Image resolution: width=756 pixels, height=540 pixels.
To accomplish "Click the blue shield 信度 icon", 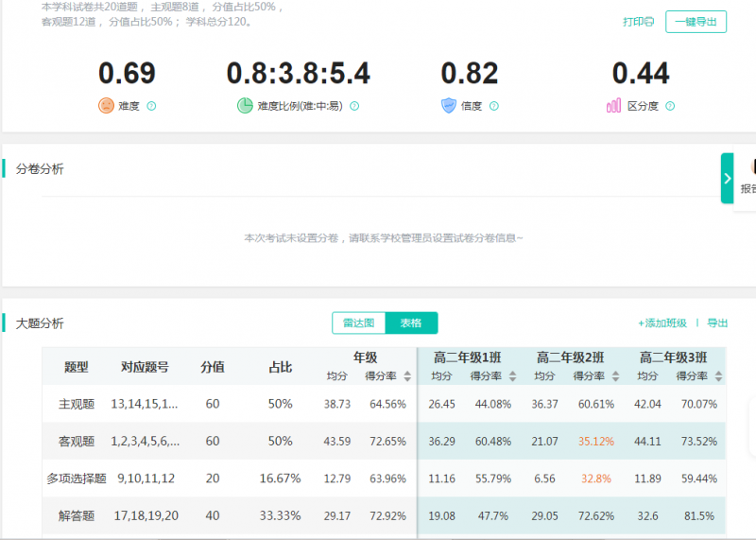I will (449, 106).
